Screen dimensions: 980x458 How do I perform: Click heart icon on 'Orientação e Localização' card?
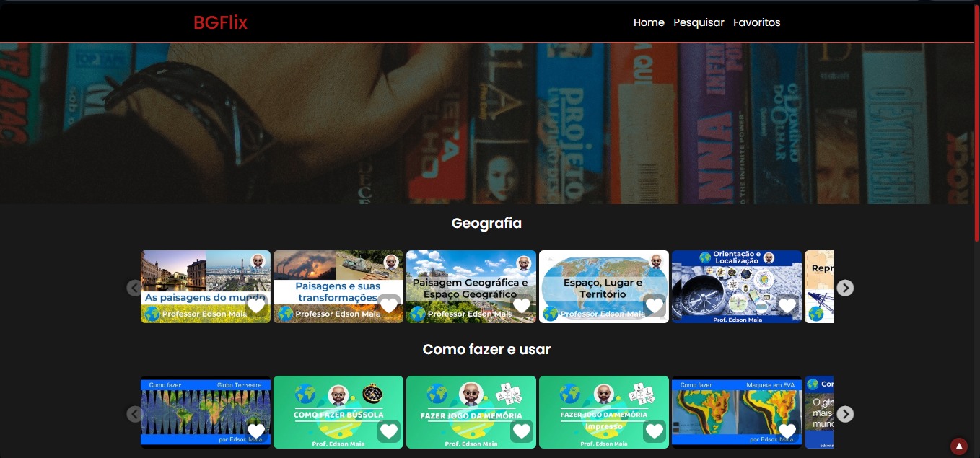tap(787, 305)
